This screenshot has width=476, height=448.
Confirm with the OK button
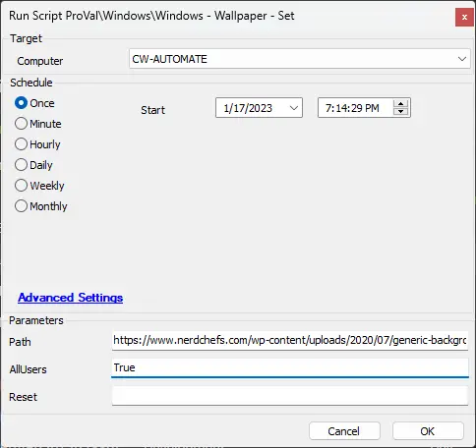(x=428, y=431)
